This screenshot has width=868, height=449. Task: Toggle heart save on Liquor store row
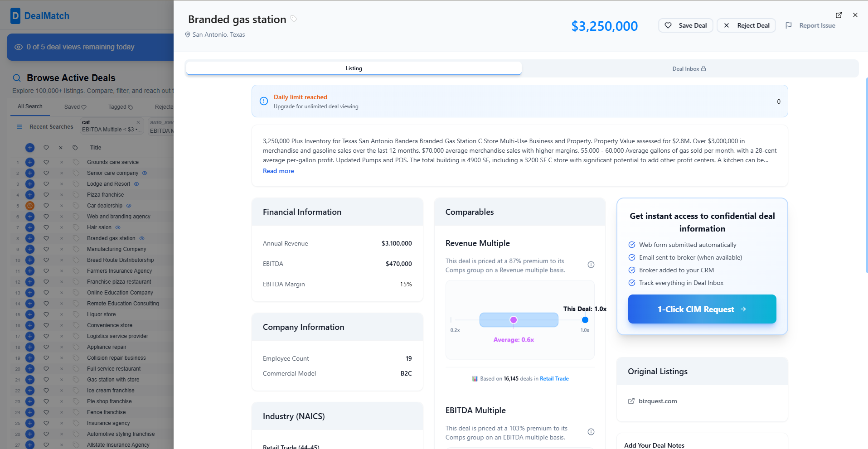coord(46,314)
